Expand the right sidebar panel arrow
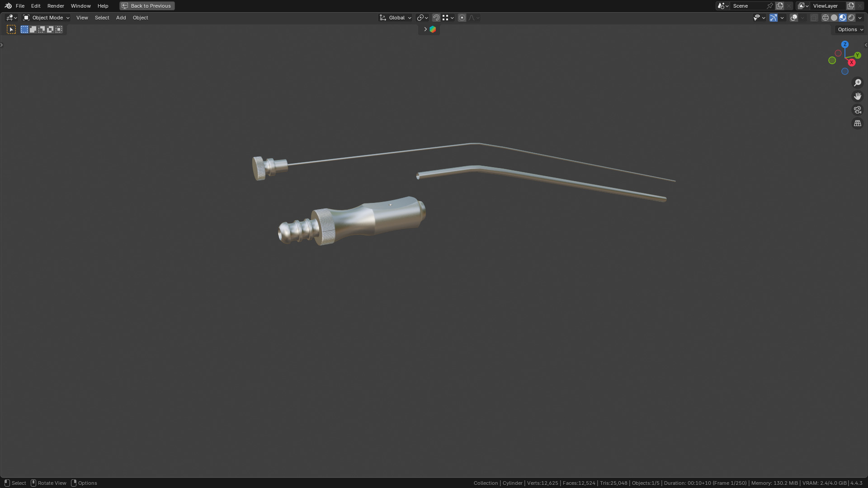Viewport: 868px width, 488px height. point(866,45)
